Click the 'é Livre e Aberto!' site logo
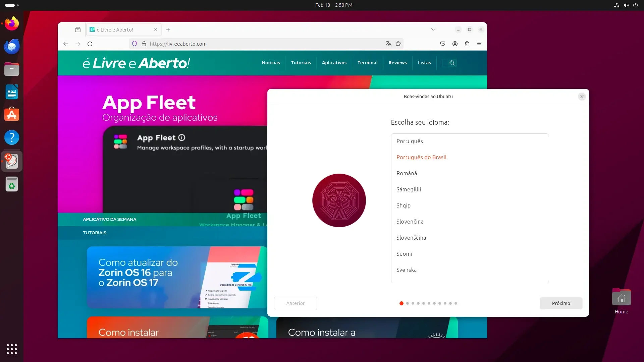644x362 pixels. coord(136,63)
